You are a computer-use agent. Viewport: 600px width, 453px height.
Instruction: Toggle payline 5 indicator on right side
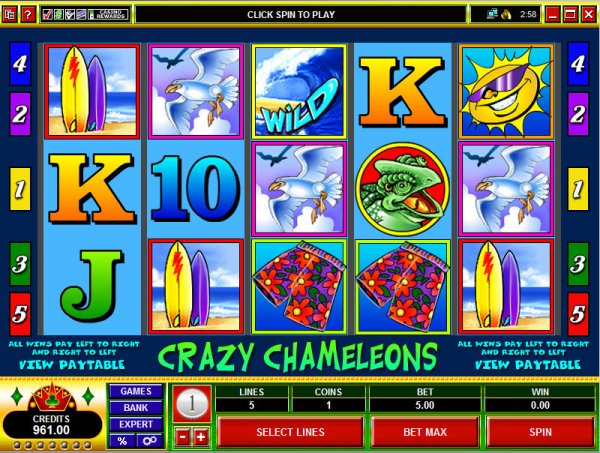[578, 314]
